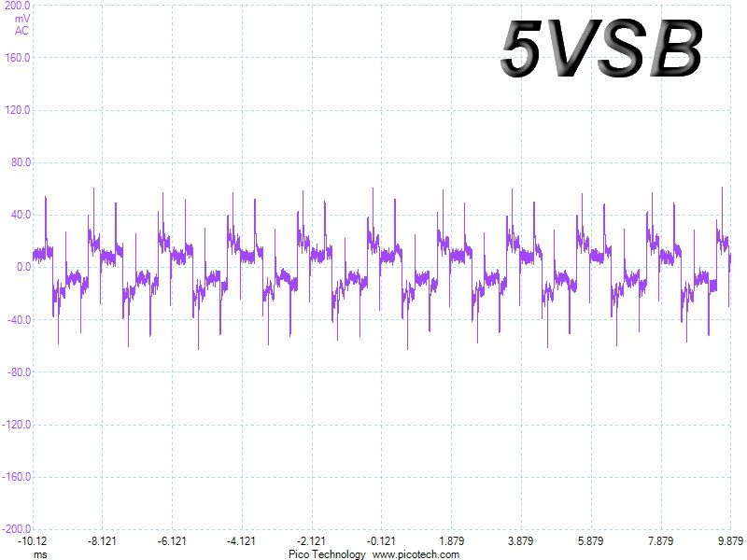Screen dimensions: 747x560
Task: Click the 5VSB title overlay
Action: point(601,49)
